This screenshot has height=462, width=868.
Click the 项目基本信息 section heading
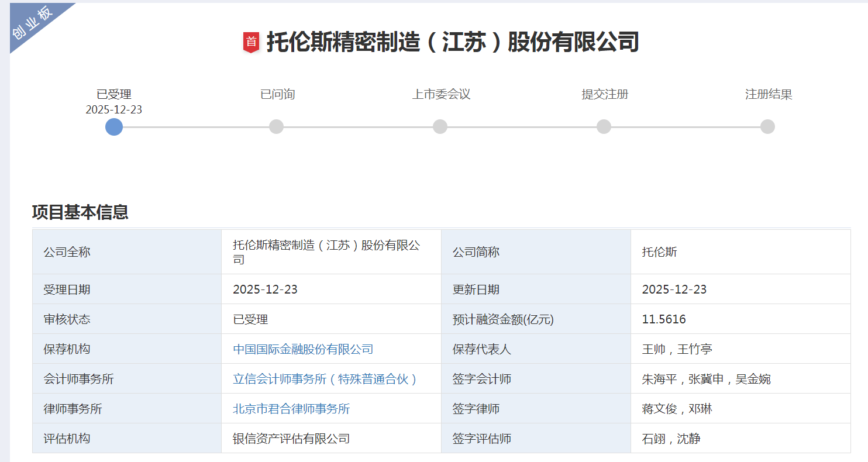click(x=80, y=212)
